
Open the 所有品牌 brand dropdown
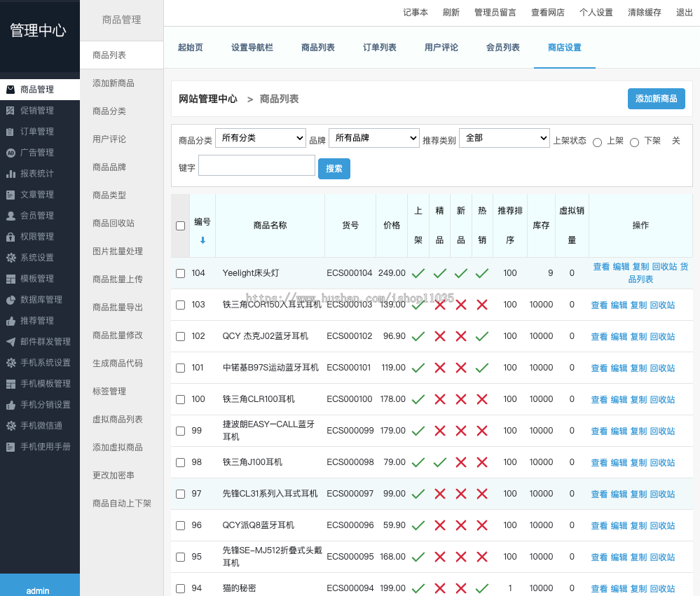tap(374, 138)
